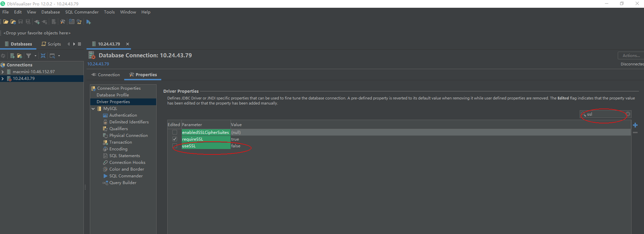Click the reload icon in Databases toolbar
Image resolution: width=644 pixels, height=234 pixels.
pos(3,56)
